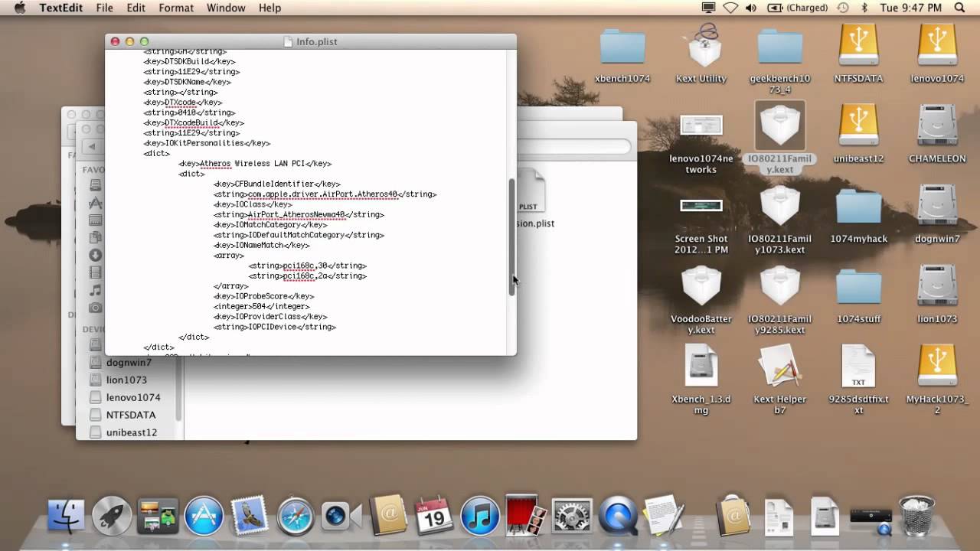
Task: Open Movies filmstrip icon in Finder sidebar
Action: point(96,272)
